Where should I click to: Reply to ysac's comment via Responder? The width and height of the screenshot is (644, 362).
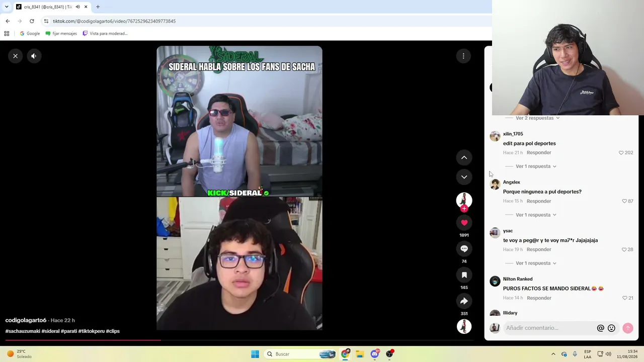[x=539, y=250]
